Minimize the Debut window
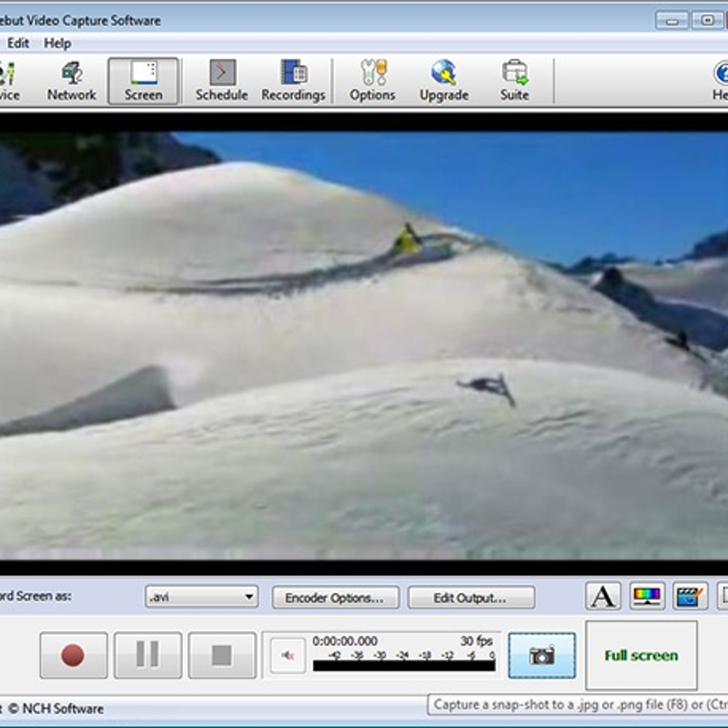The height and width of the screenshot is (728, 728). point(672,20)
